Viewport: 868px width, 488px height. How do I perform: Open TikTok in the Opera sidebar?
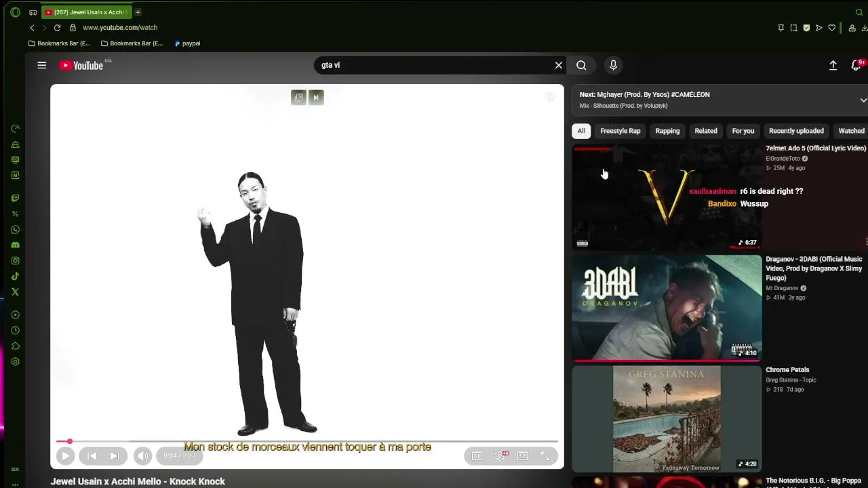15,277
